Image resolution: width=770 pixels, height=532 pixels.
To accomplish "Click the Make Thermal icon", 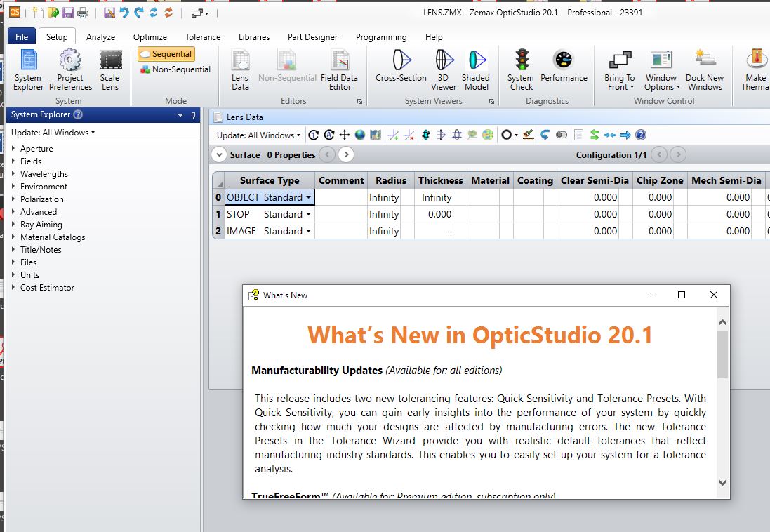I will pos(755,69).
